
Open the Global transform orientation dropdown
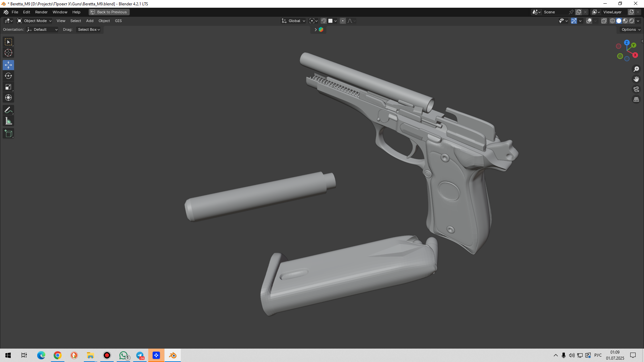tap(293, 21)
